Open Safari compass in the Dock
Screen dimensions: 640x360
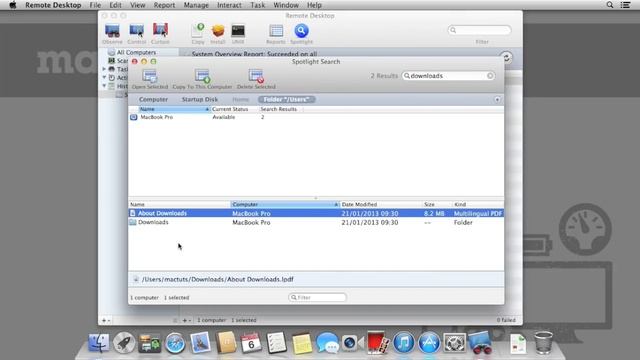(175, 342)
